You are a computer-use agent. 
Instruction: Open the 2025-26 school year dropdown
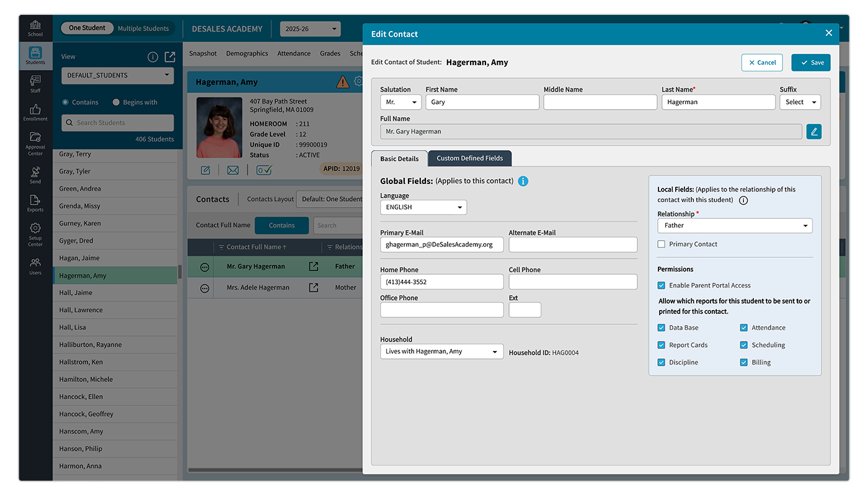coord(310,29)
